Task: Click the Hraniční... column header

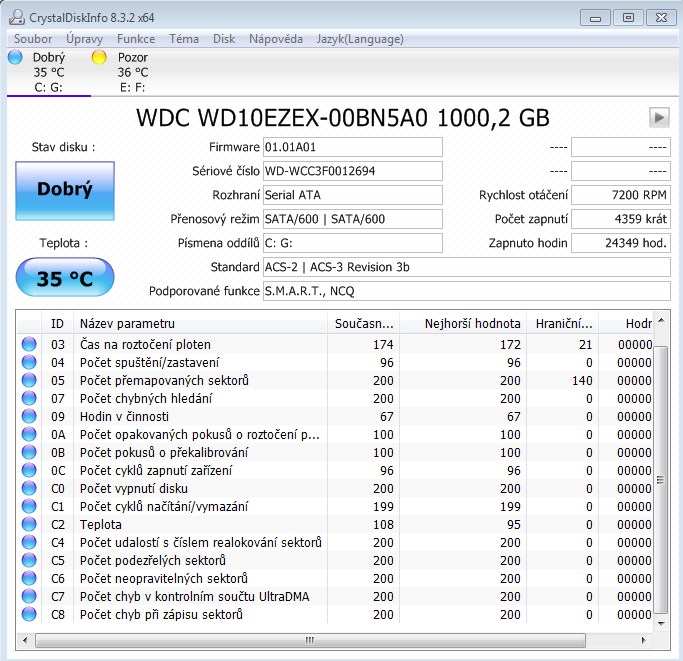Action: 562,324
